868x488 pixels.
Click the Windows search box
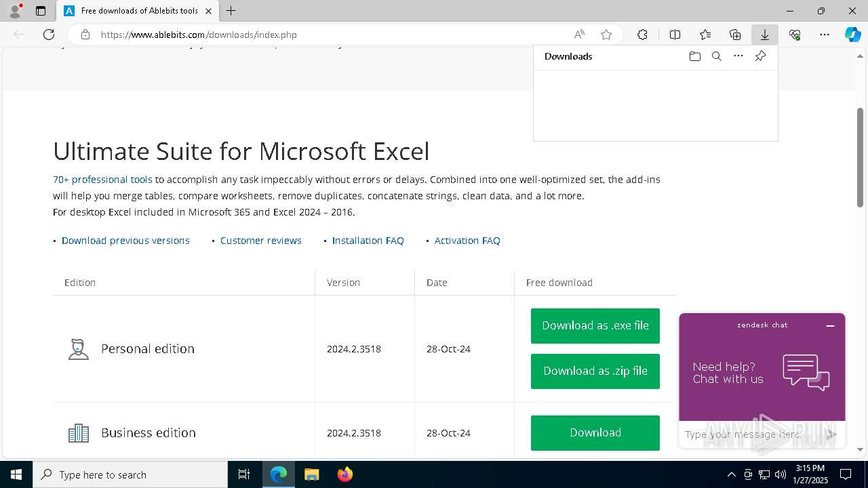click(x=130, y=474)
